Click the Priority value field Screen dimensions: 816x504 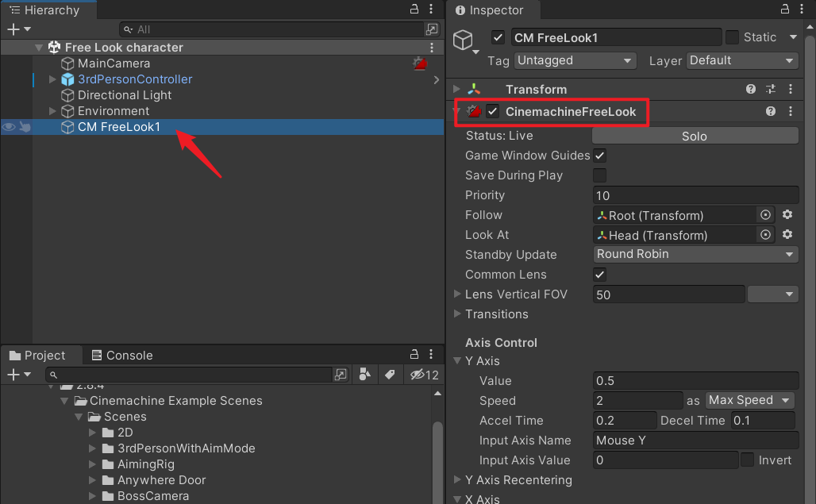point(696,195)
